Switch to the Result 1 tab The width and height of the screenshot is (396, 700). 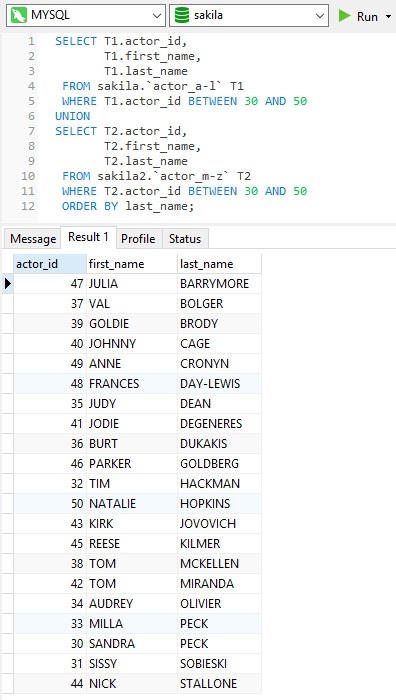[x=88, y=237]
